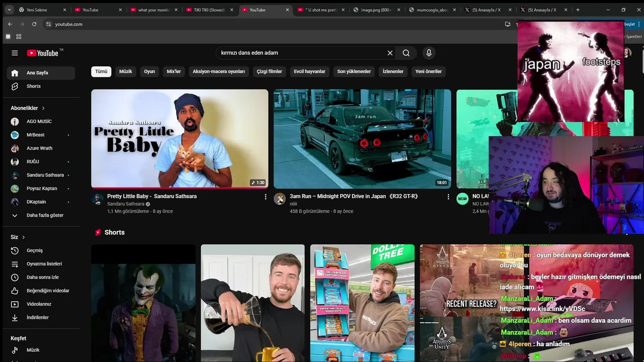
Task: Select the İzlenenler filter chip
Action: coord(393,71)
